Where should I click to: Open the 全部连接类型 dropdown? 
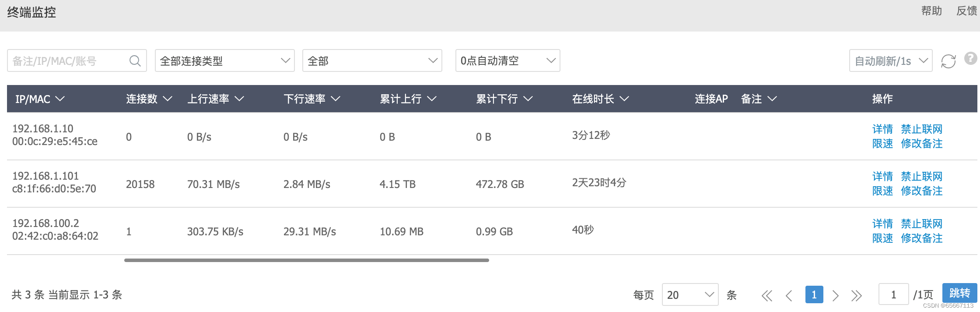pyautogui.click(x=225, y=60)
